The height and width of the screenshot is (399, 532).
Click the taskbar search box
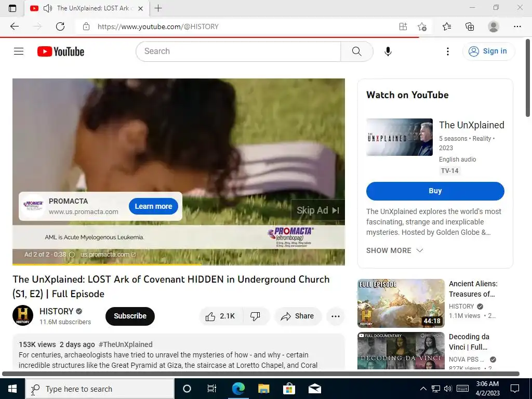[x=100, y=389]
